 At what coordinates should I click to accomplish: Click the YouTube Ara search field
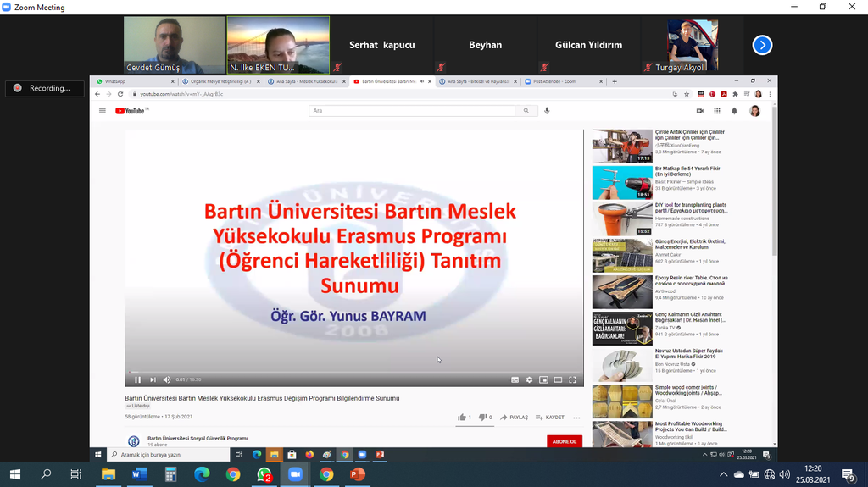coord(412,111)
